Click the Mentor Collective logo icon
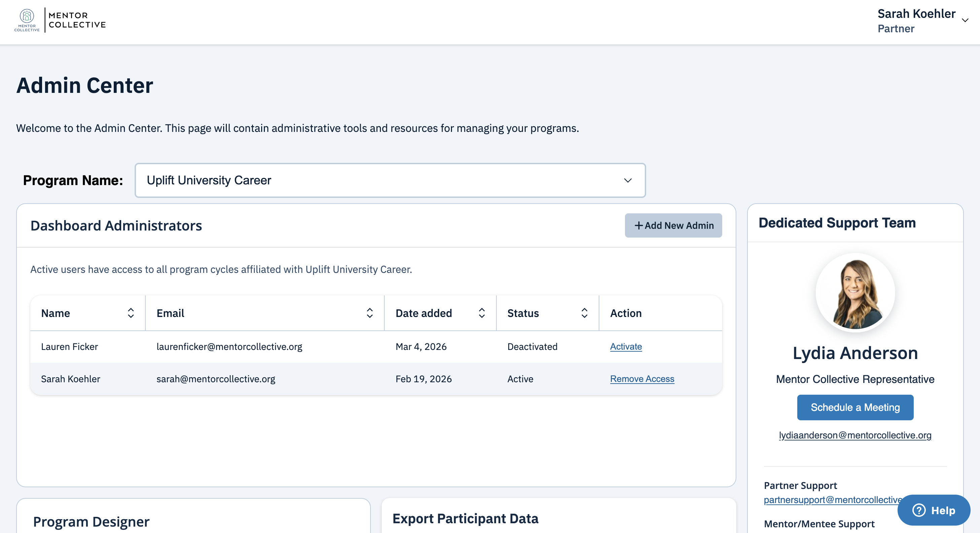This screenshot has height=533, width=980. coord(27,20)
